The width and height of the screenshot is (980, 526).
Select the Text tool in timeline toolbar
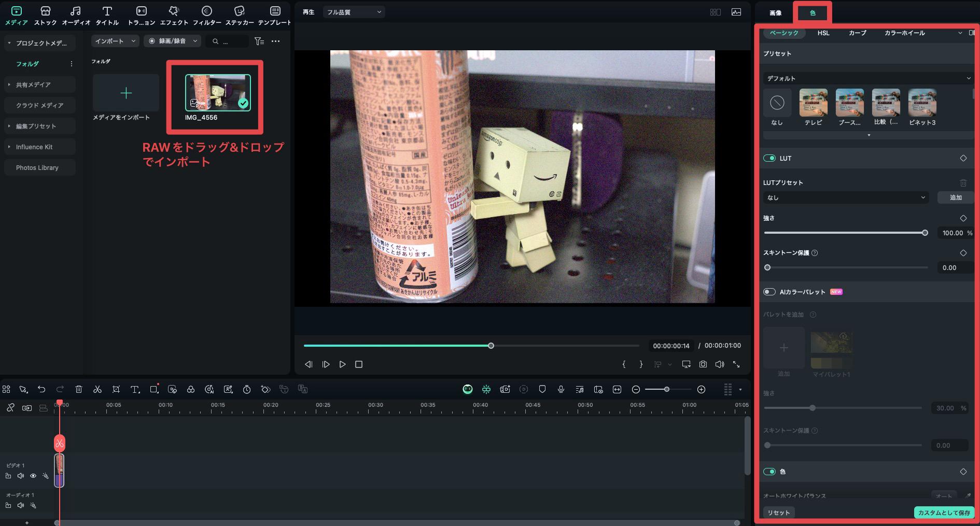[x=135, y=389]
